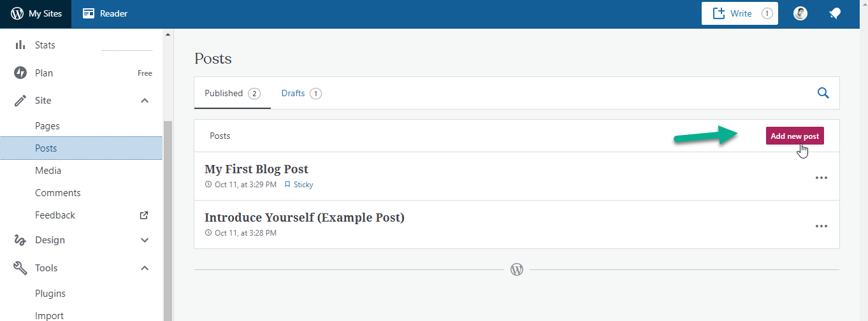868x321 pixels.
Task: Open Feedback external link icon
Action: [144, 215]
